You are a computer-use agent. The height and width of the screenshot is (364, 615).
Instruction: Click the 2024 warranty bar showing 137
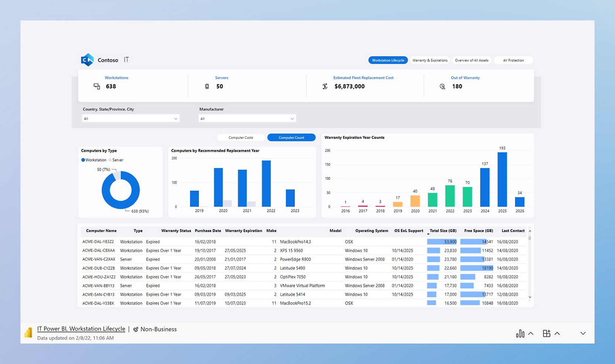coord(485,187)
